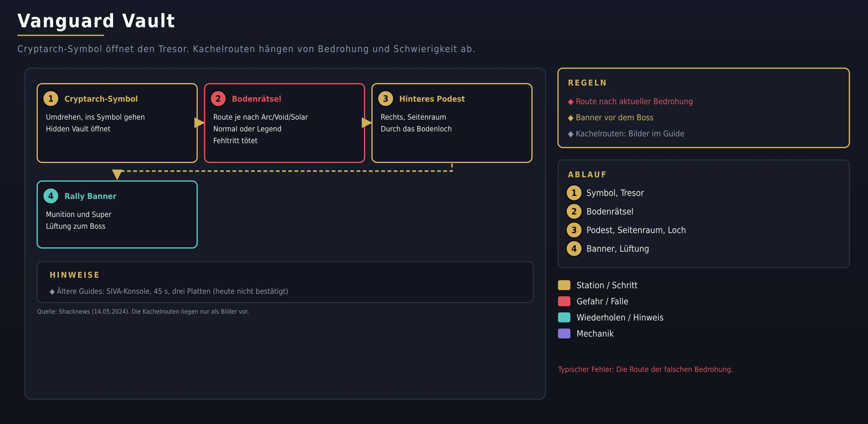Click the number 3 badge next to Podest, Seitenraum, Loch
This screenshot has height=424, width=868.
pyautogui.click(x=574, y=230)
